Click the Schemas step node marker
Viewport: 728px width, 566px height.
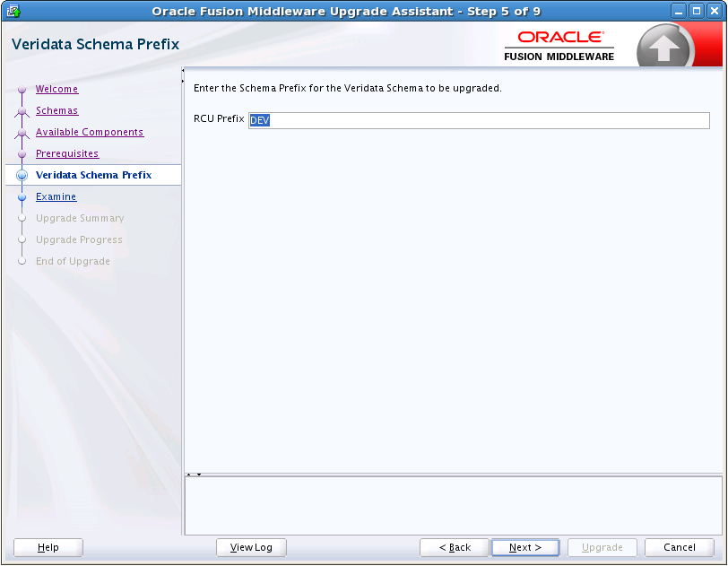[x=22, y=111]
